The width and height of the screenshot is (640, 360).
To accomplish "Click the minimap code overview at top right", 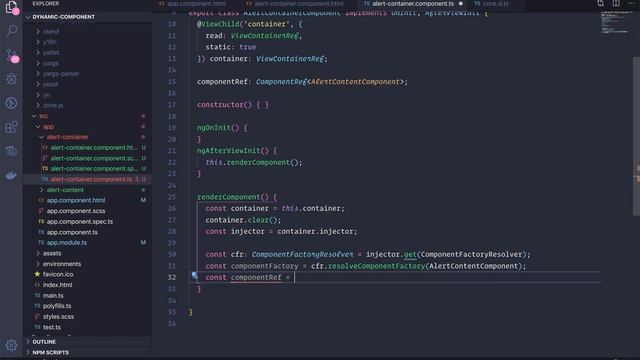I will coord(616,22).
